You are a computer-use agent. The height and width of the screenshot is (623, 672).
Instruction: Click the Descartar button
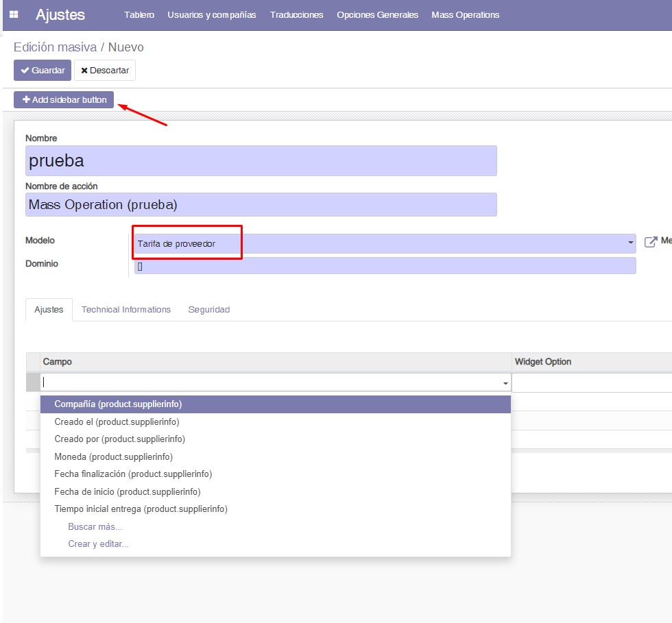tap(105, 71)
